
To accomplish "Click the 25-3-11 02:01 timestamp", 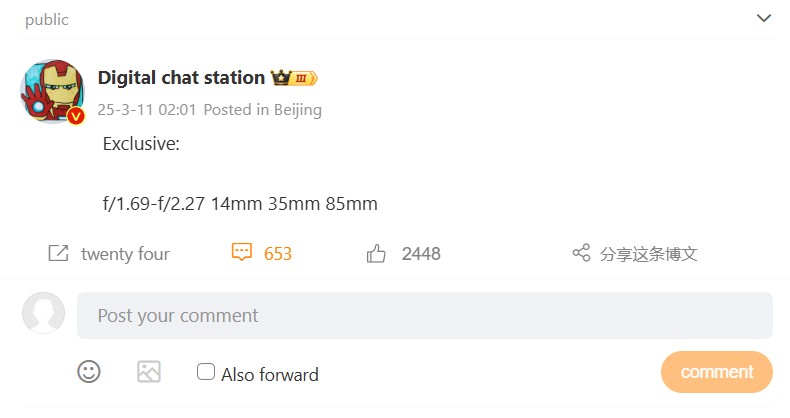I will point(146,109).
